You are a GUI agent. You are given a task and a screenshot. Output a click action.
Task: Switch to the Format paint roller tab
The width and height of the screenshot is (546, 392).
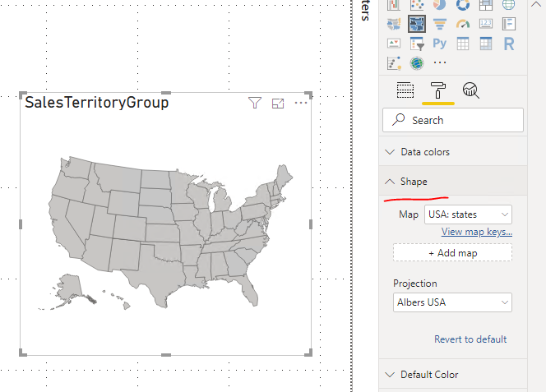click(438, 90)
